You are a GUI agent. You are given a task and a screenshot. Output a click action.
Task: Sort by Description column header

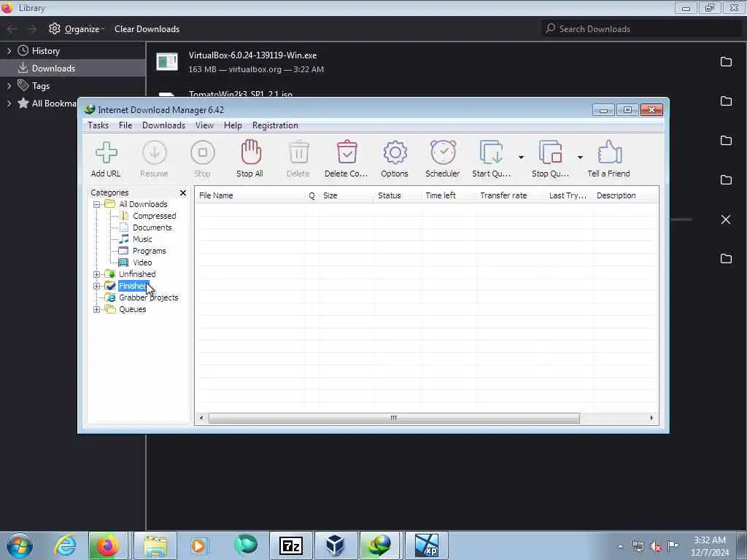point(625,195)
